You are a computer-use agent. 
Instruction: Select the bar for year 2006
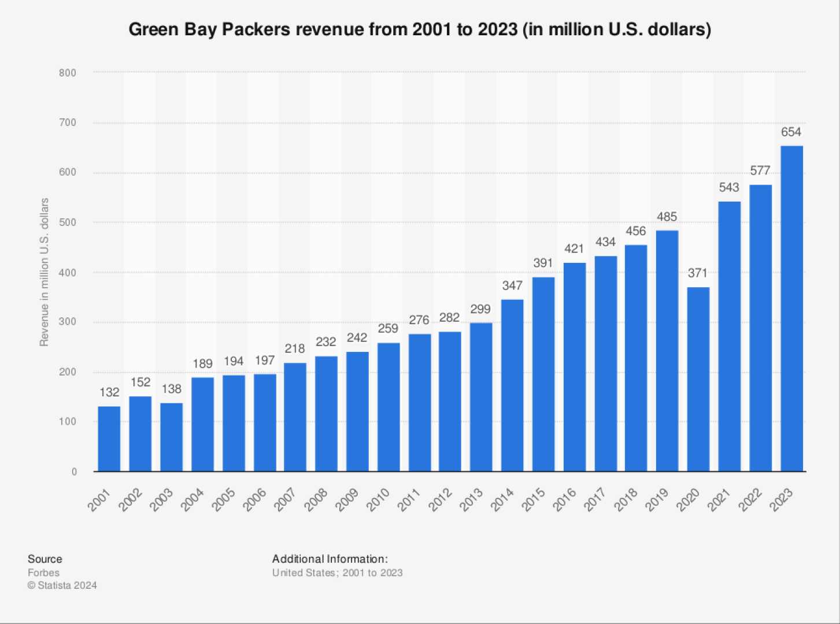coord(265,423)
